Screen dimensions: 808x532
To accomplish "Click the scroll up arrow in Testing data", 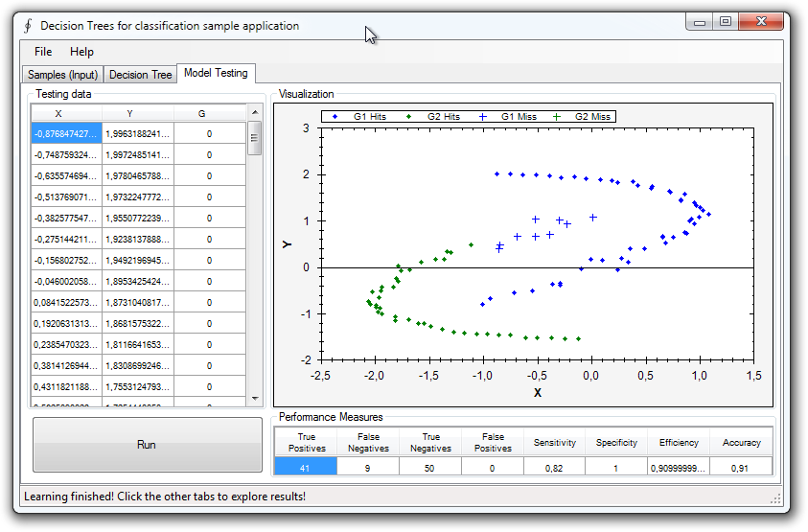I will coord(255,112).
